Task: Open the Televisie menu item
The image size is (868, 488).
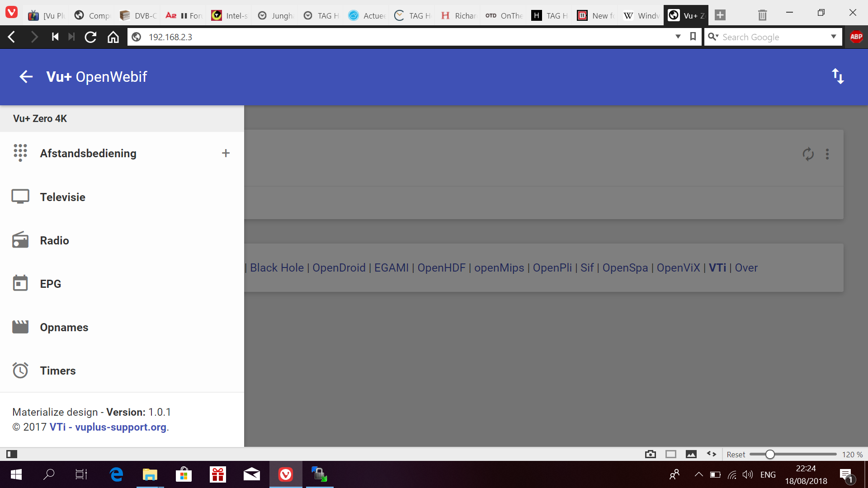Action: pos(62,197)
